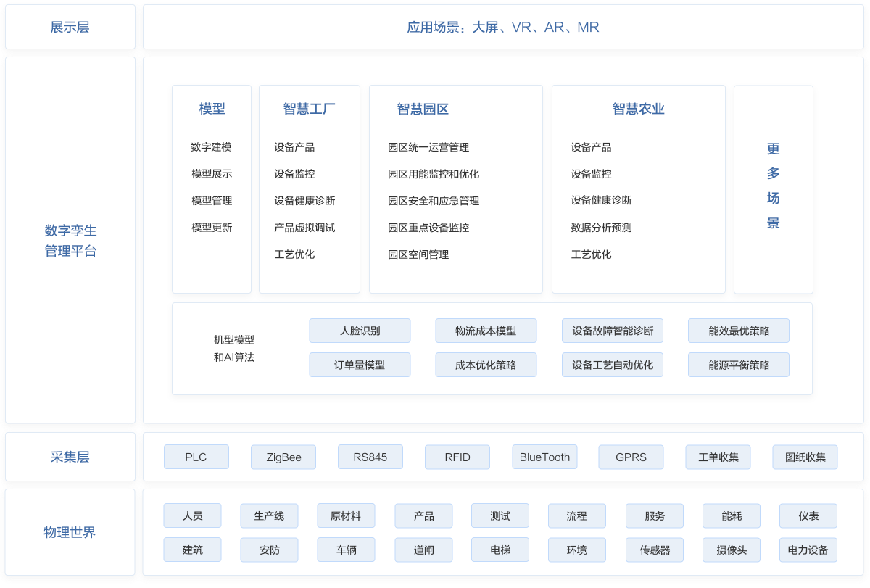The height and width of the screenshot is (588, 870).
Task: Select the 生产线 box
Action: tap(269, 516)
